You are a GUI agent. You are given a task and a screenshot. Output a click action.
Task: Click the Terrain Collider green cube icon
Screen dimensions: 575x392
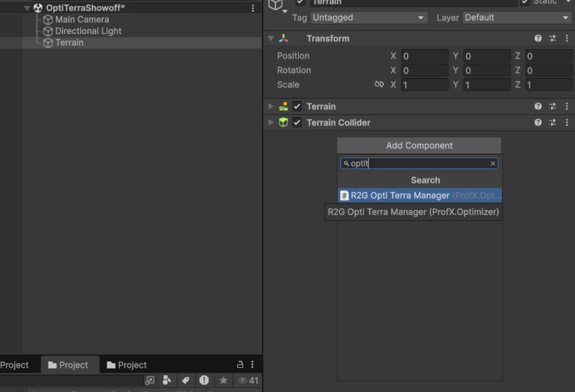[x=283, y=123]
